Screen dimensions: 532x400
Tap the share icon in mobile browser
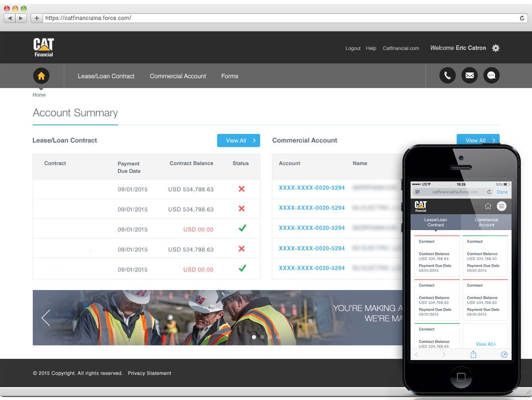pyautogui.click(x=473, y=354)
